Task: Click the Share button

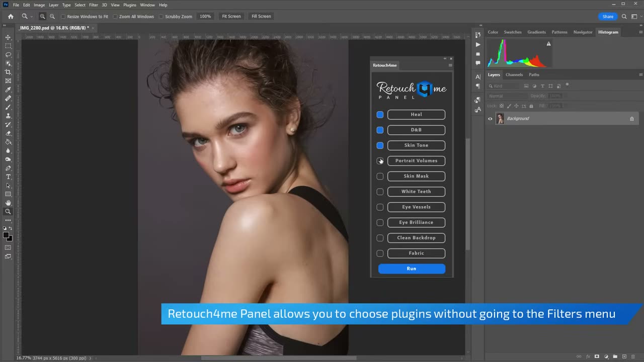Action: pos(608,17)
